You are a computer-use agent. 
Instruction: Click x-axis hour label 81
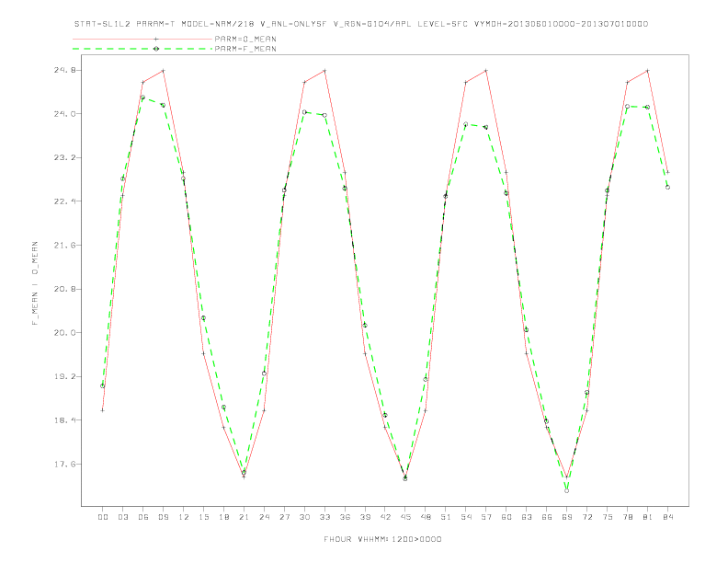[648, 517]
